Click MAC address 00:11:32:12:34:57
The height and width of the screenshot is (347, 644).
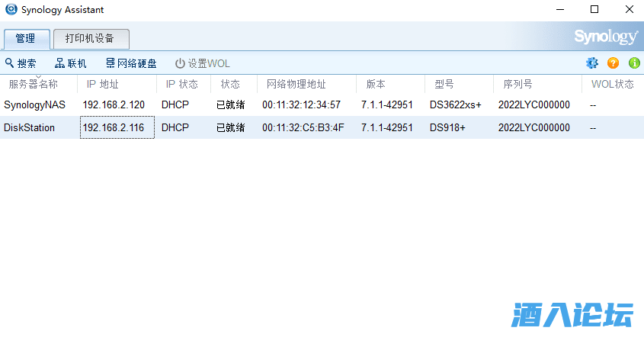[x=302, y=104]
